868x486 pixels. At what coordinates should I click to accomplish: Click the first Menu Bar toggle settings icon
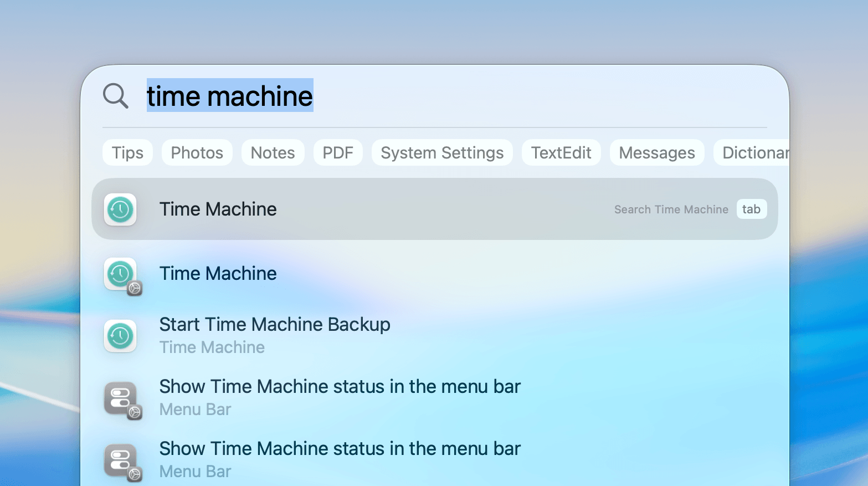122,400
